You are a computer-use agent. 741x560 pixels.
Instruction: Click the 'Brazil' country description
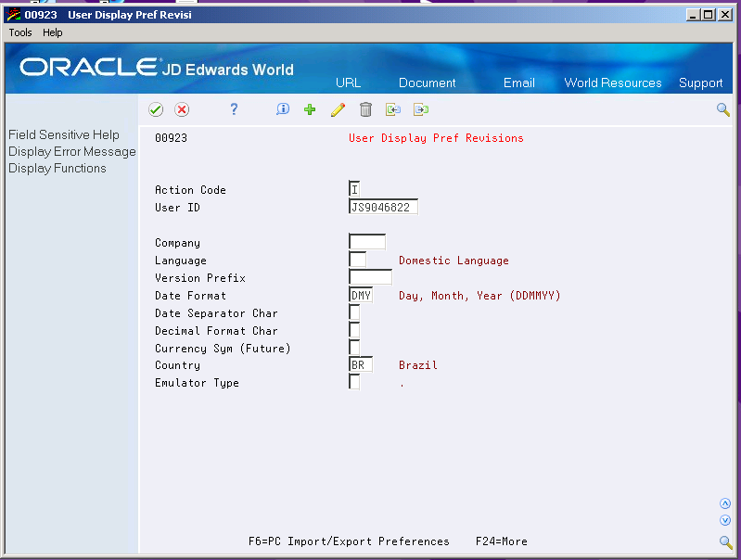418,365
